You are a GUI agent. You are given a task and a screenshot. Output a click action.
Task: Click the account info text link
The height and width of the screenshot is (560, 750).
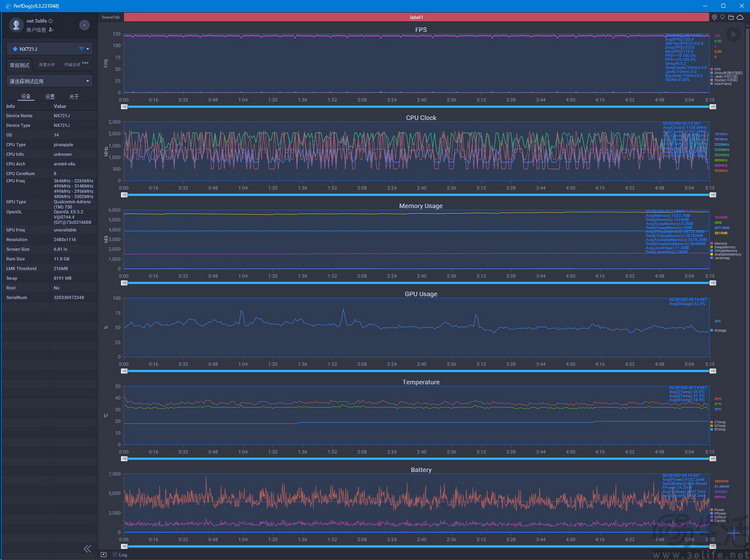[x=36, y=30]
